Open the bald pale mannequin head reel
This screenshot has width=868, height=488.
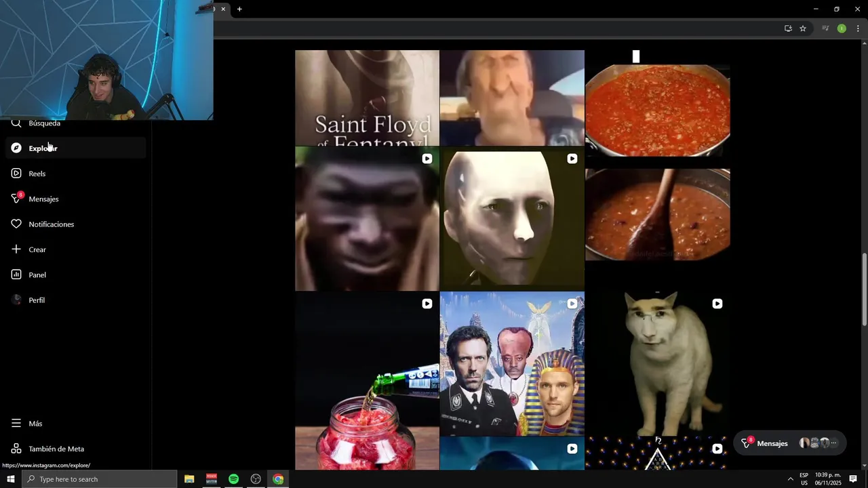pyautogui.click(x=512, y=219)
